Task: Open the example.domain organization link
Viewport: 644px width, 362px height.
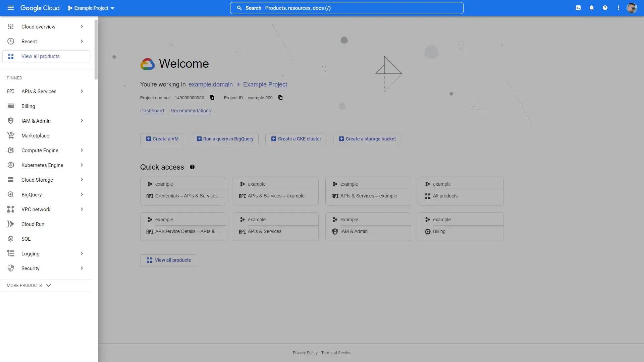Action: [210, 84]
